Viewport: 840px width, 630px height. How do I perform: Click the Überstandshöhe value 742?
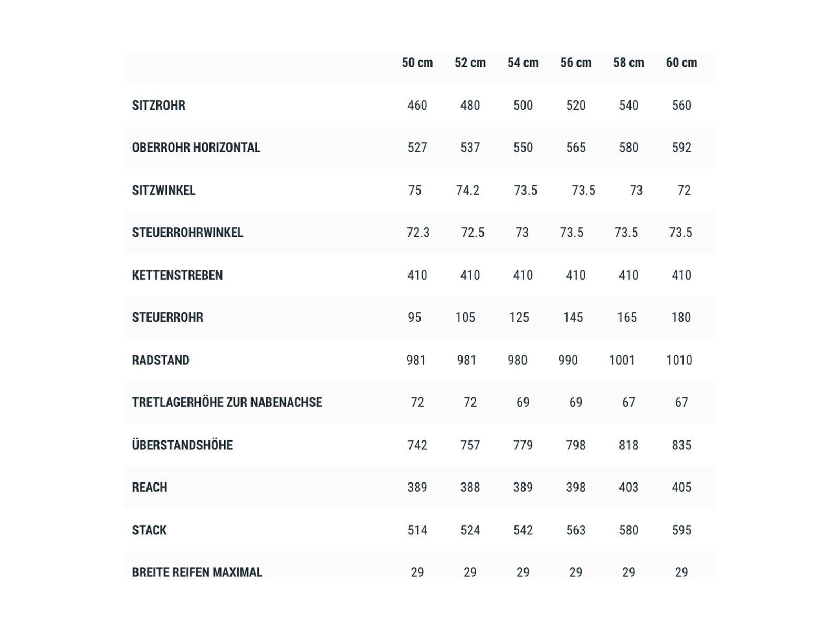(x=417, y=445)
